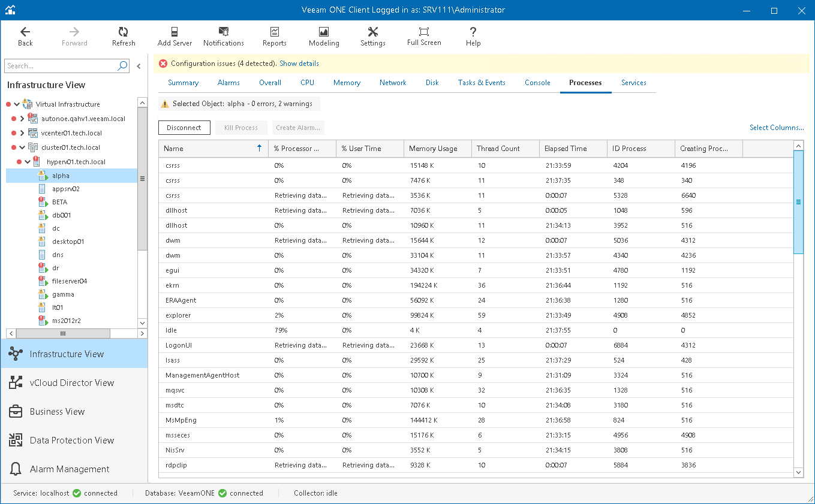Open the Select Columns link
The height and width of the screenshot is (504, 815).
click(x=777, y=128)
